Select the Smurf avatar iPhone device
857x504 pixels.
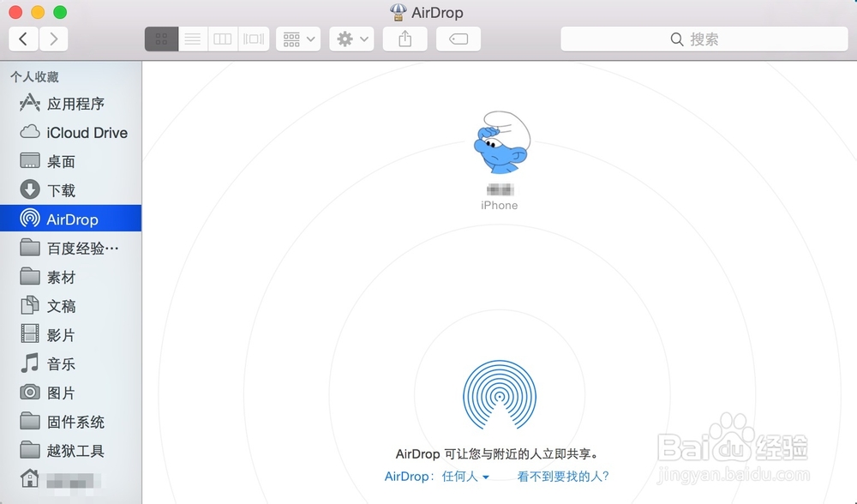(x=501, y=142)
